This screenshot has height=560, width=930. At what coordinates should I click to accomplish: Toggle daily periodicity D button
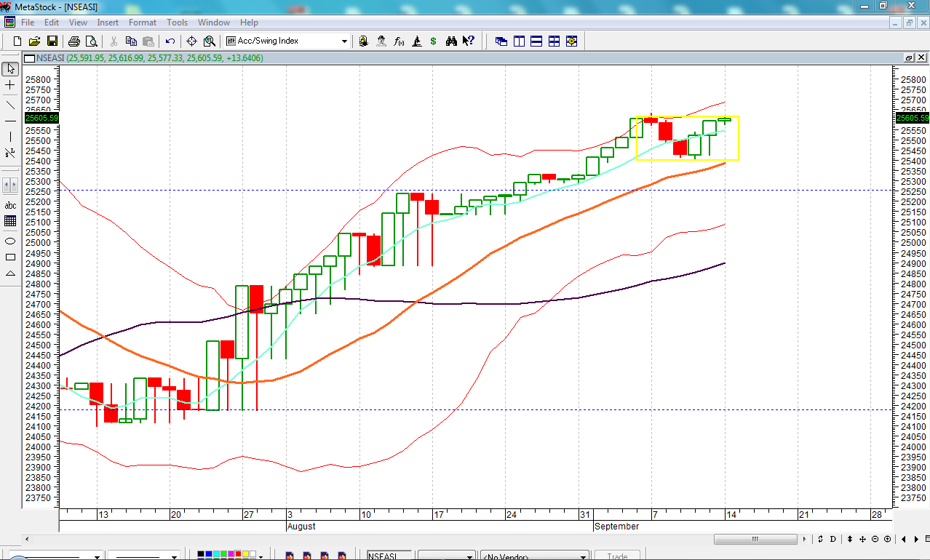click(834, 539)
